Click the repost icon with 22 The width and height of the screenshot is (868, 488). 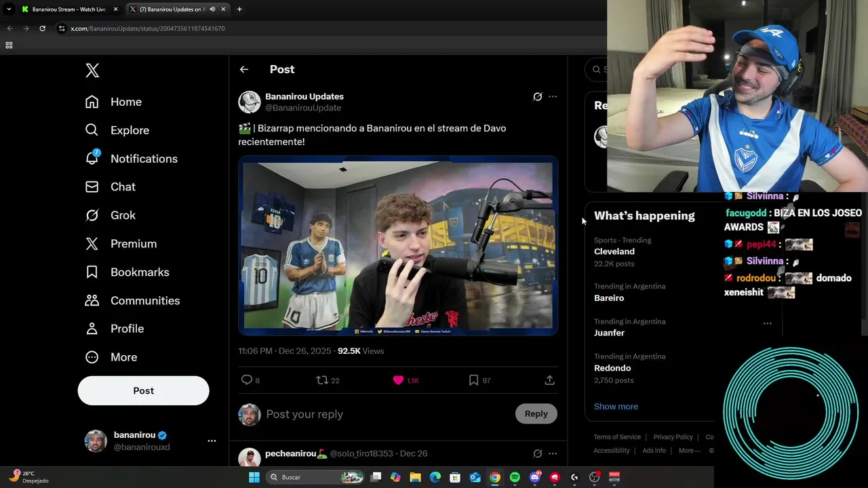click(x=328, y=380)
